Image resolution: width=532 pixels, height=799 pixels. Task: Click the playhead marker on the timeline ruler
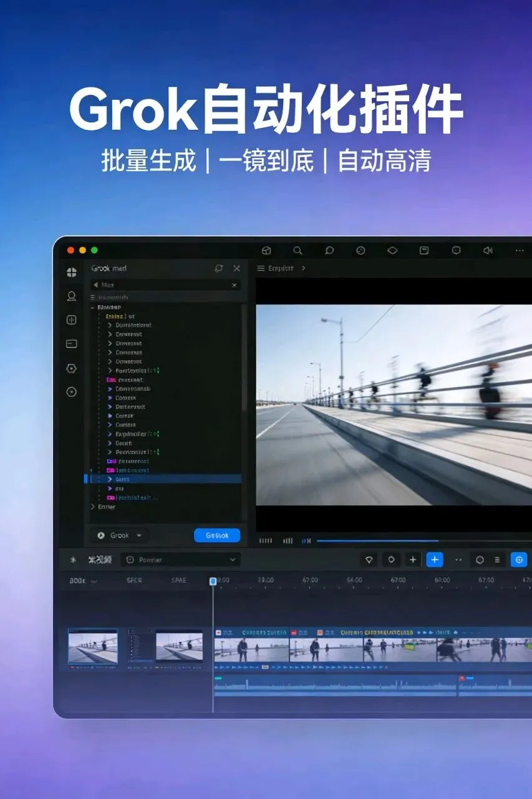(x=213, y=581)
